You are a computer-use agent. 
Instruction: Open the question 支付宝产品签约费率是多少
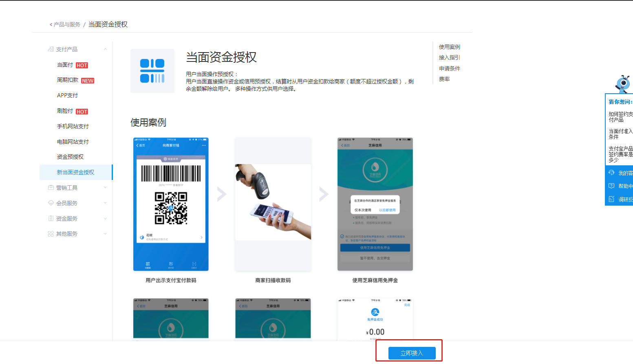(621, 154)
